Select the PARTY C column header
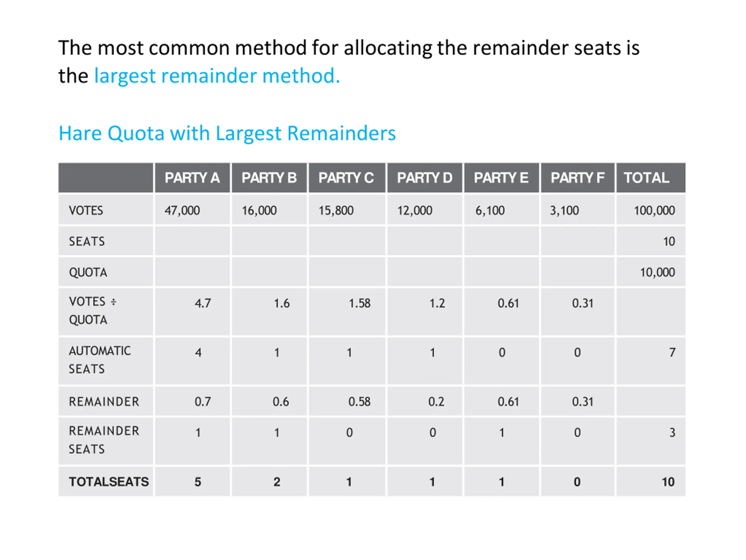746x560 pixels. click(x=346, y=178)
